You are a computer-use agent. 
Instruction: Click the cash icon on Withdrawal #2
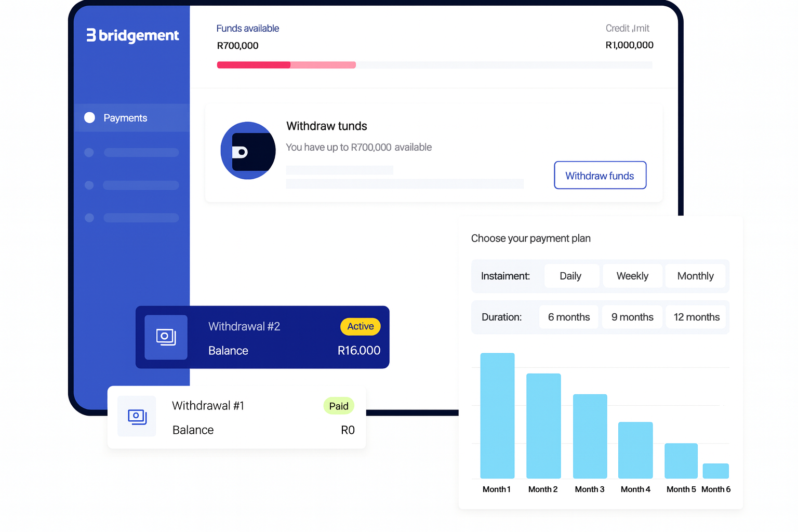(166, 337)
